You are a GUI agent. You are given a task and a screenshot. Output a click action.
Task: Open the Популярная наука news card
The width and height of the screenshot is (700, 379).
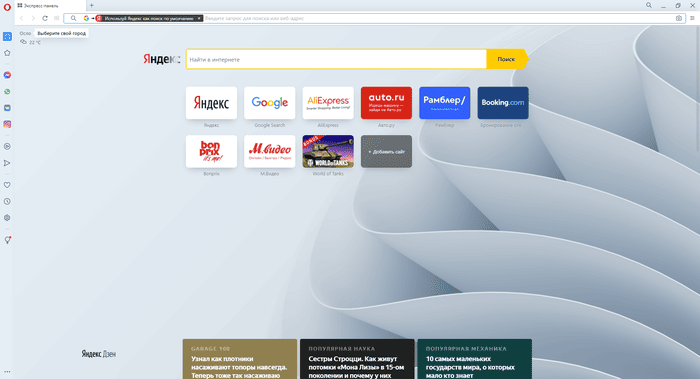357,359
